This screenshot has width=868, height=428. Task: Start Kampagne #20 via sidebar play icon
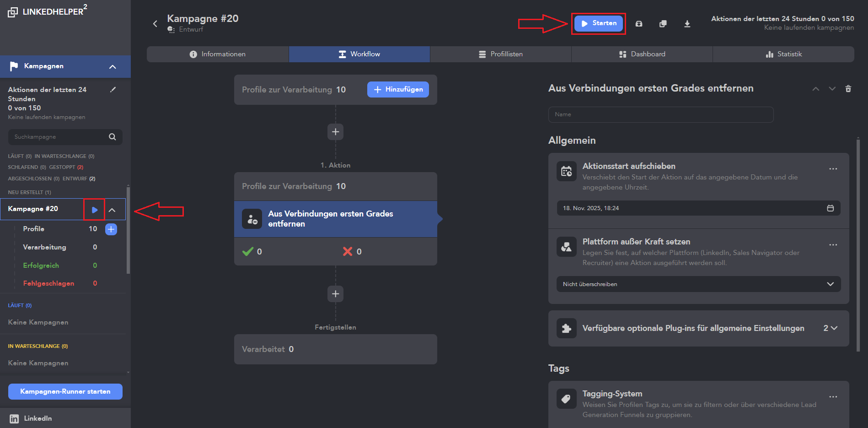pyautogui.click(x=94, y=210)
